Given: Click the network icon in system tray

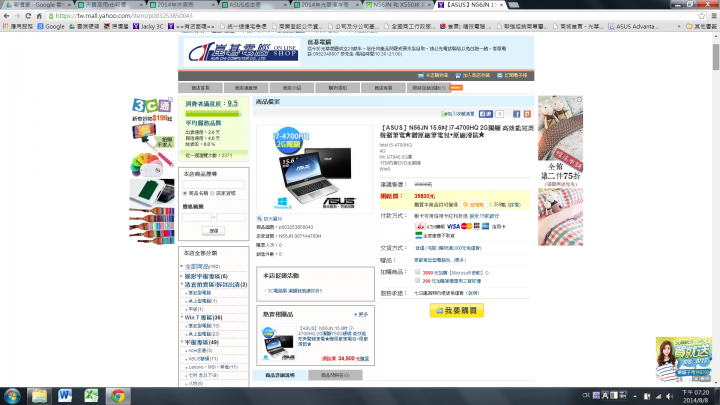Looking at the screenshot, I should pyautogui.click(x=658, y=396).
